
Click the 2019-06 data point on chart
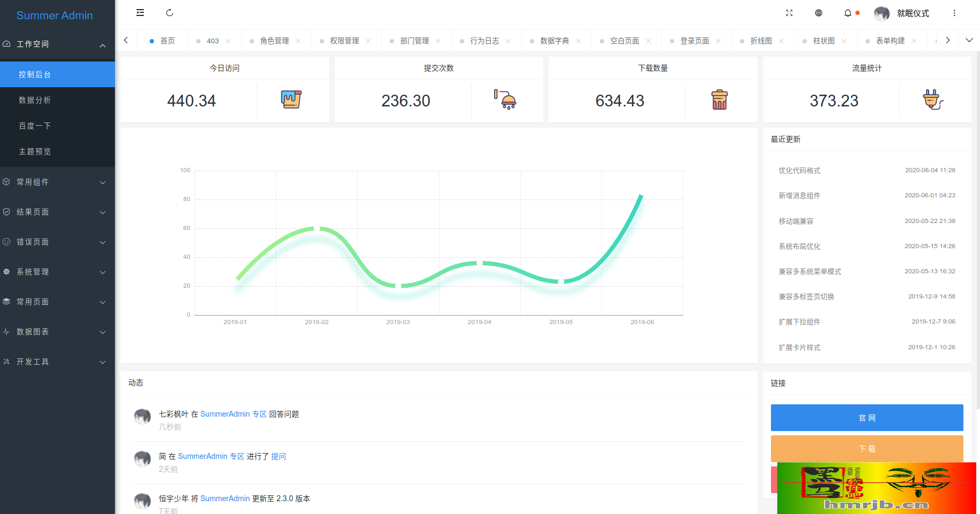[642, 196]
